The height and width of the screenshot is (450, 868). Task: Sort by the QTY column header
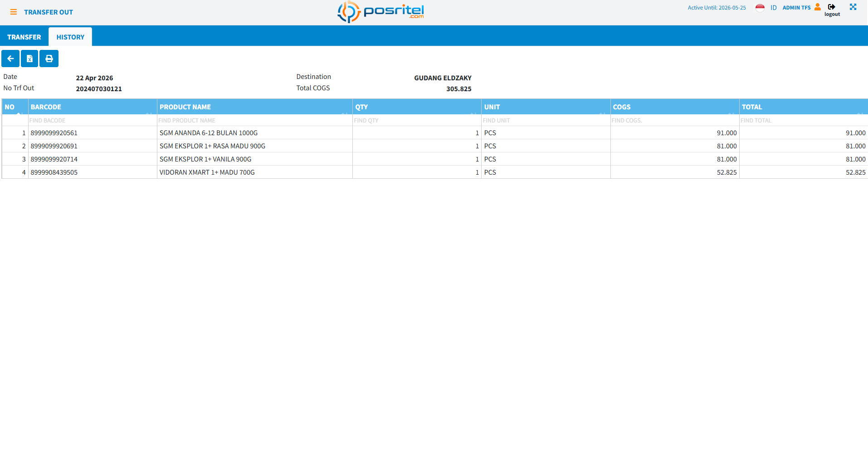pos(417,107)
